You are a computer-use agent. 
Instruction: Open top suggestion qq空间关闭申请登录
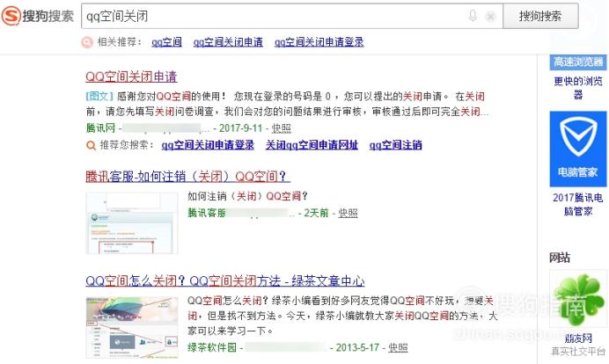click(x=319, y=42)
